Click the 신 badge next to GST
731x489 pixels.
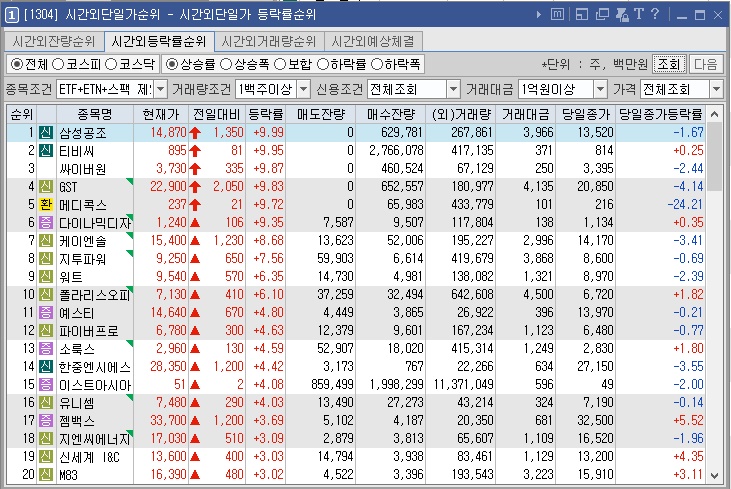click(x=46, y=186)
